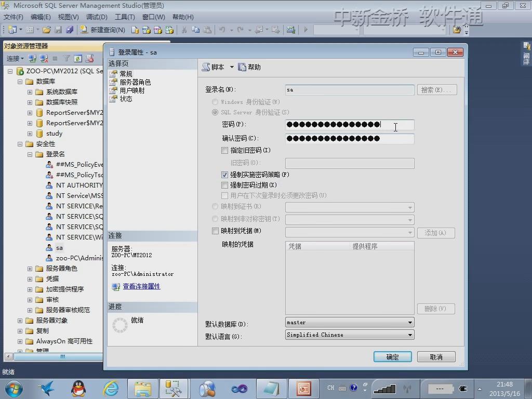Screen dimensions: 532x399
Task: Click the Save All toolbar icon
Action: [x=70, y=30]
